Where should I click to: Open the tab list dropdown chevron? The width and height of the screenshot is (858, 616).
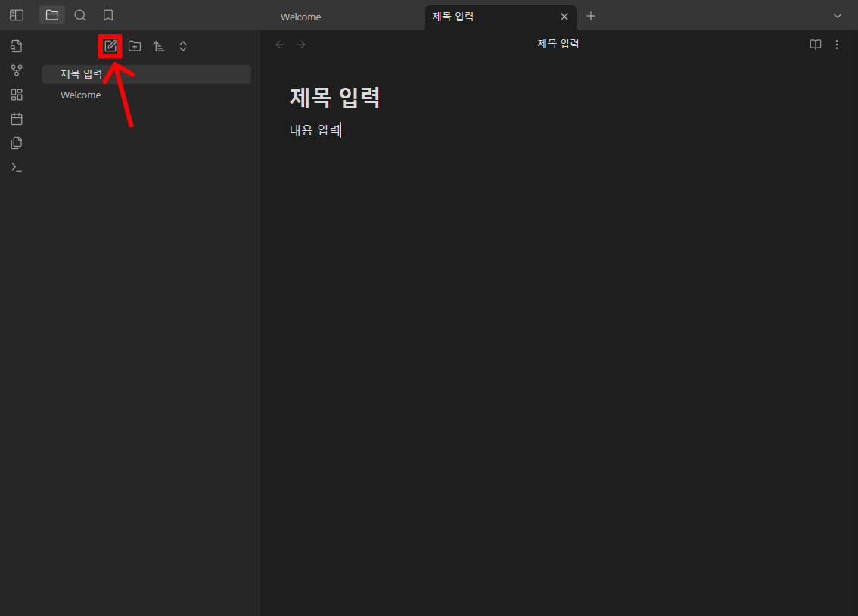coord(838,16)
